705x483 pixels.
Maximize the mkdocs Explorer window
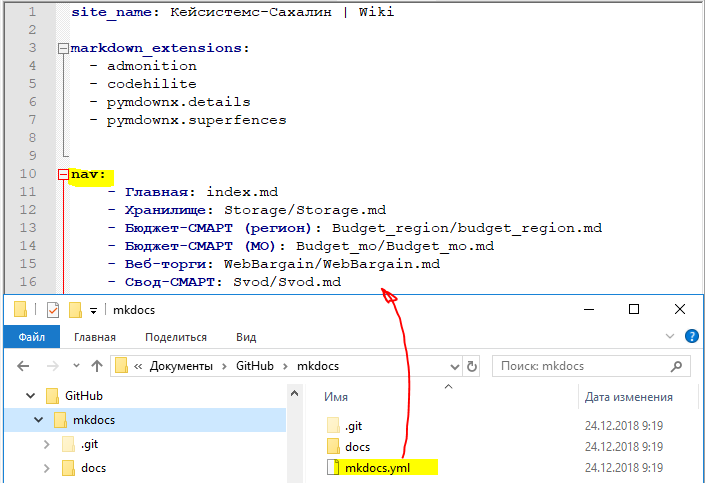point(634,309)
